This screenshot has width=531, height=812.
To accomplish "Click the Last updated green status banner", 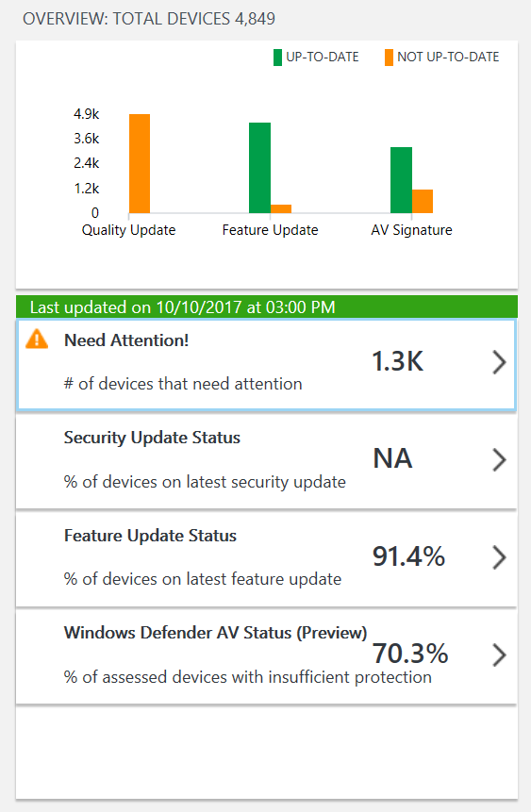I will 267,307.
